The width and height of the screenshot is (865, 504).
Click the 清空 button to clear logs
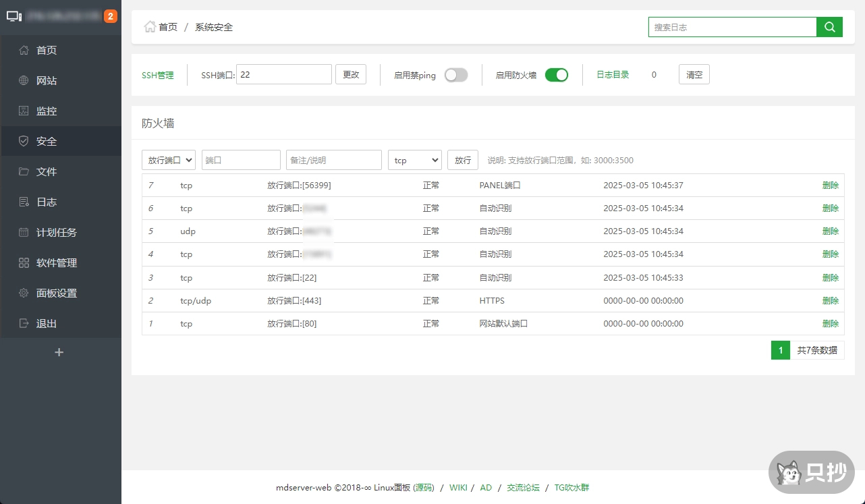(694, 75)
